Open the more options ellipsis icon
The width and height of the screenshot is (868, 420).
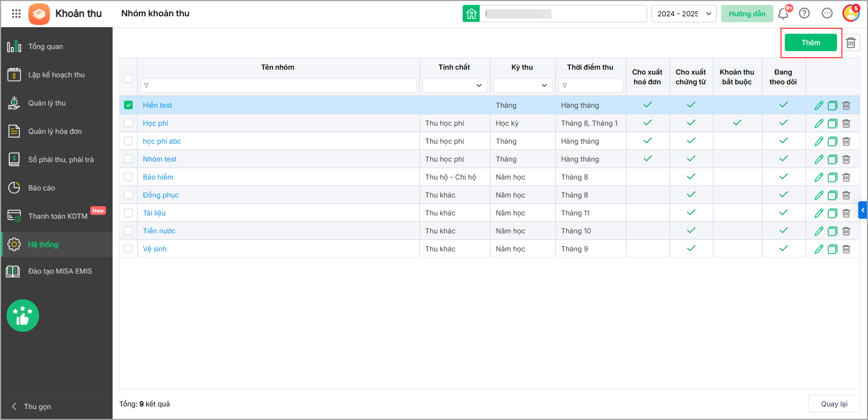tap(827, 14)
